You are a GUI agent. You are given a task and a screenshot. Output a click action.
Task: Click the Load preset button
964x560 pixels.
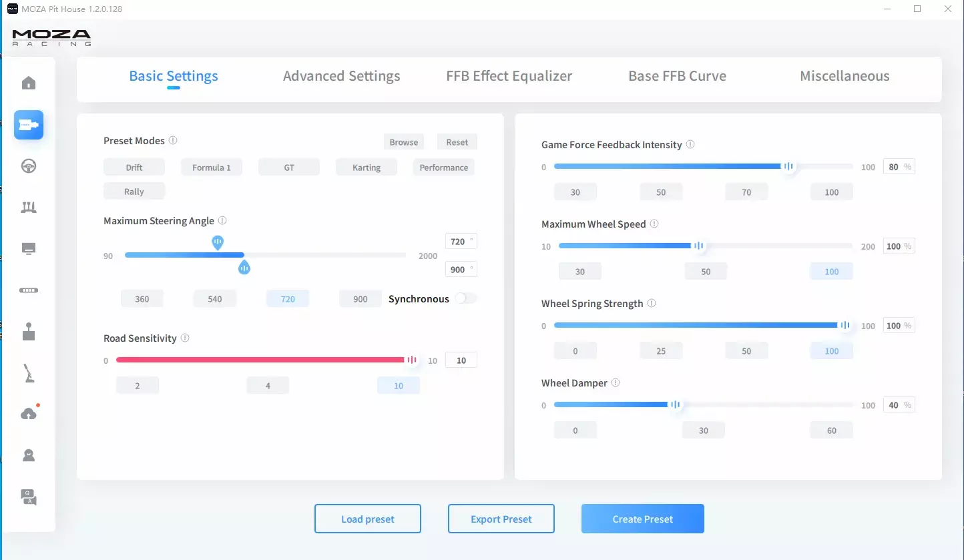[368, 519]
